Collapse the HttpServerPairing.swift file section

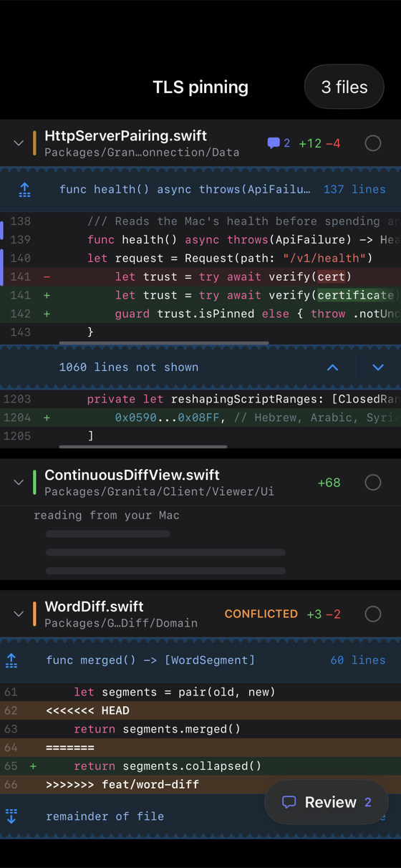pos(19,143)
